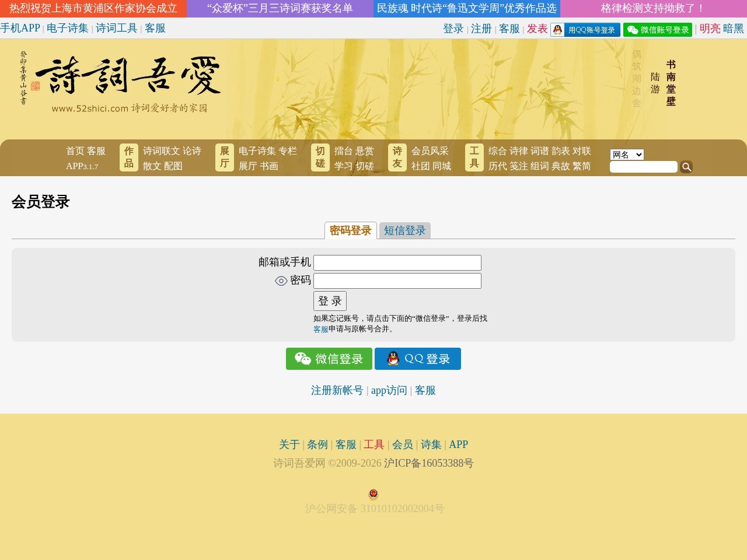Open 关于 footer link
This screenshot has width=747, height=560.
(x=289, y=444)
